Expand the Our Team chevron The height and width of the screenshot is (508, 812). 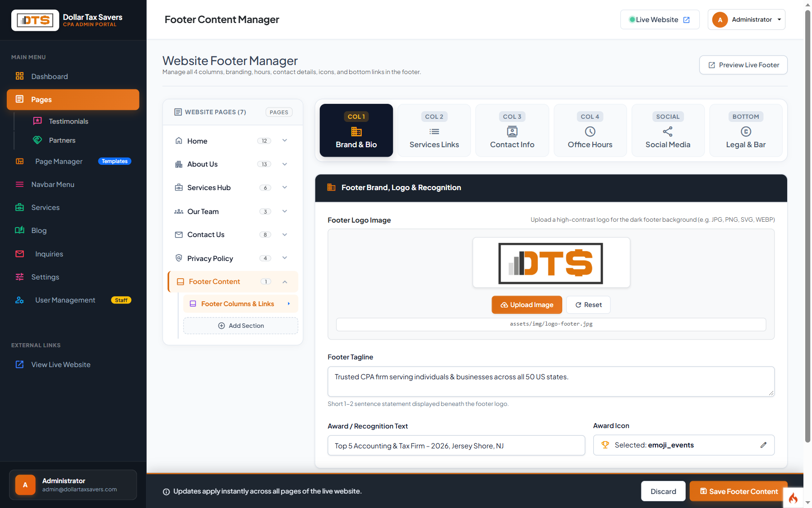tap(285, 211)
